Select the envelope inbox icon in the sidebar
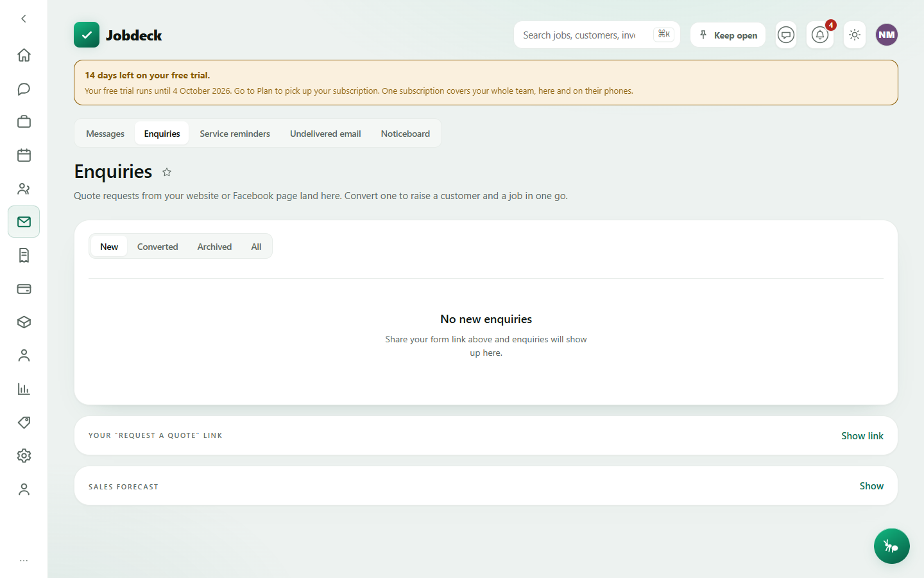The width and height of the screenshot is (924, 578). click(x=24, y=222)
